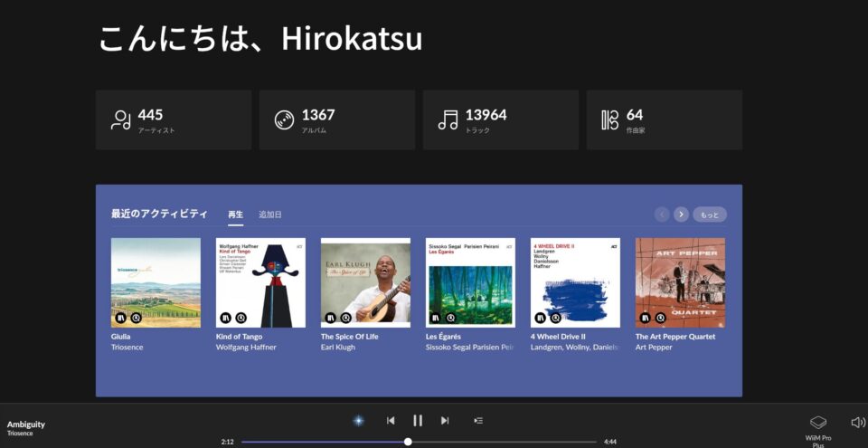Image resolution: width=868 pixels, height=448 pixels.
Task: Pause the current playback
Action: [x=418, y=421]
